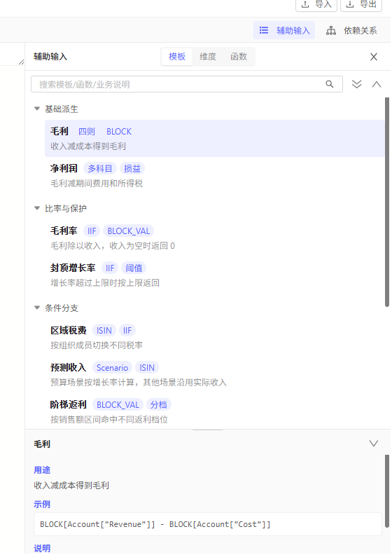Click the panel divider drag handle
392x555 pixels.
[208, 430]
